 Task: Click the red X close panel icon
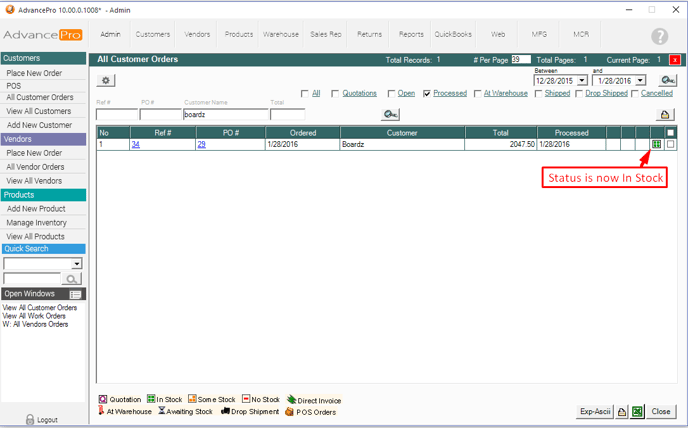(x=675, y=60)
